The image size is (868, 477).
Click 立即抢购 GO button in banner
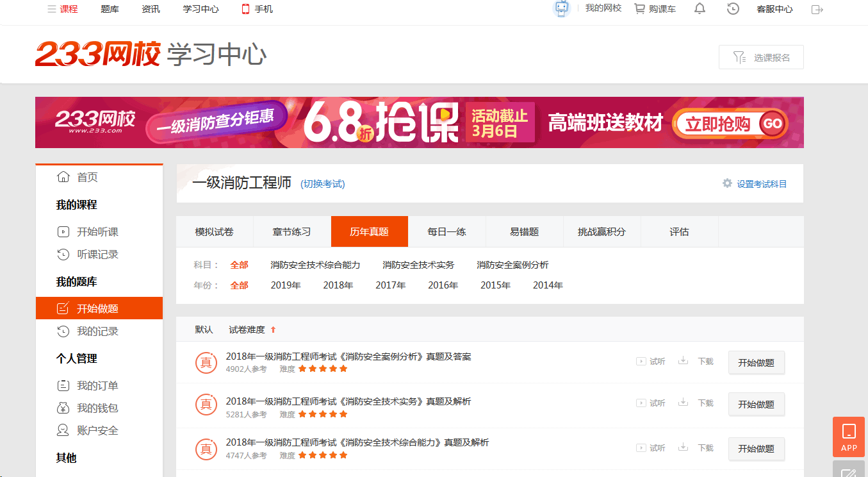pyautogui.click(x=730, y=123)
